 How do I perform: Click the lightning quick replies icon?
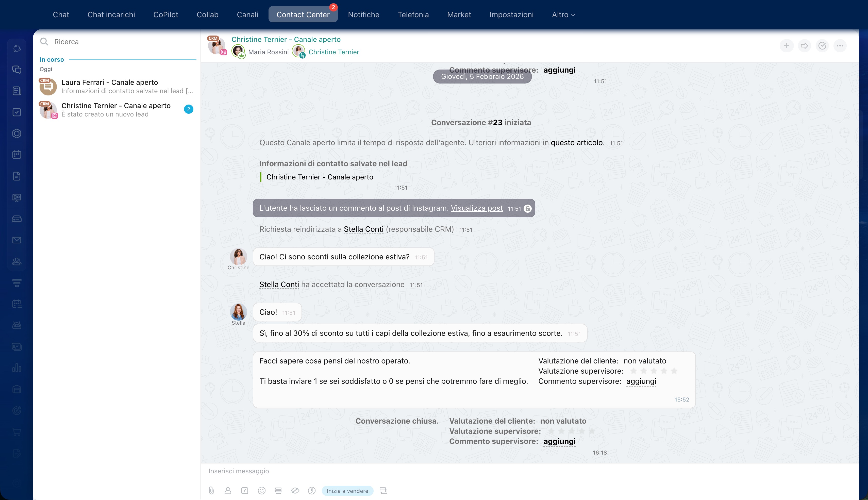point(312,491)
